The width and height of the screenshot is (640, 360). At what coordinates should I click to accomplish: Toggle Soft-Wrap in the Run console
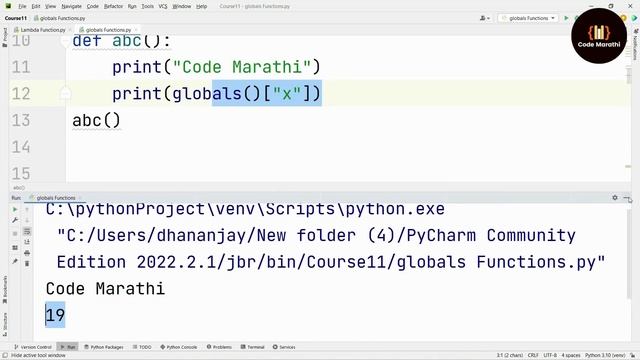pos(27,231)
